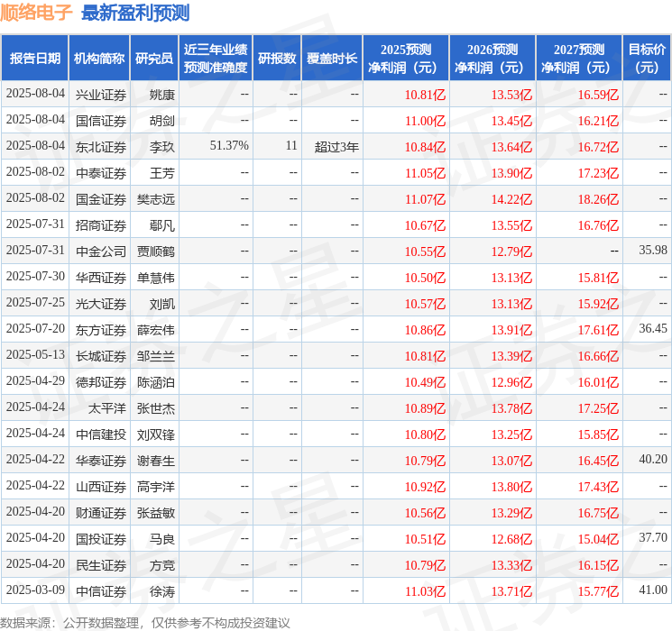Click date 2025-07-20
Viewport: 672px width, 631px height.
[x=35, y=328]
